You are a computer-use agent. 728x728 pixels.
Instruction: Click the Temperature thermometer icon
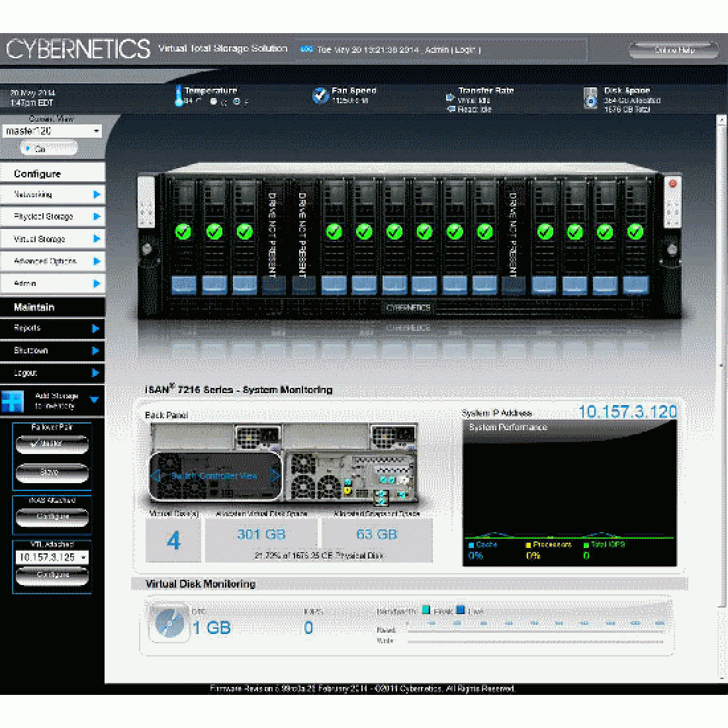(x=180, y=96)
